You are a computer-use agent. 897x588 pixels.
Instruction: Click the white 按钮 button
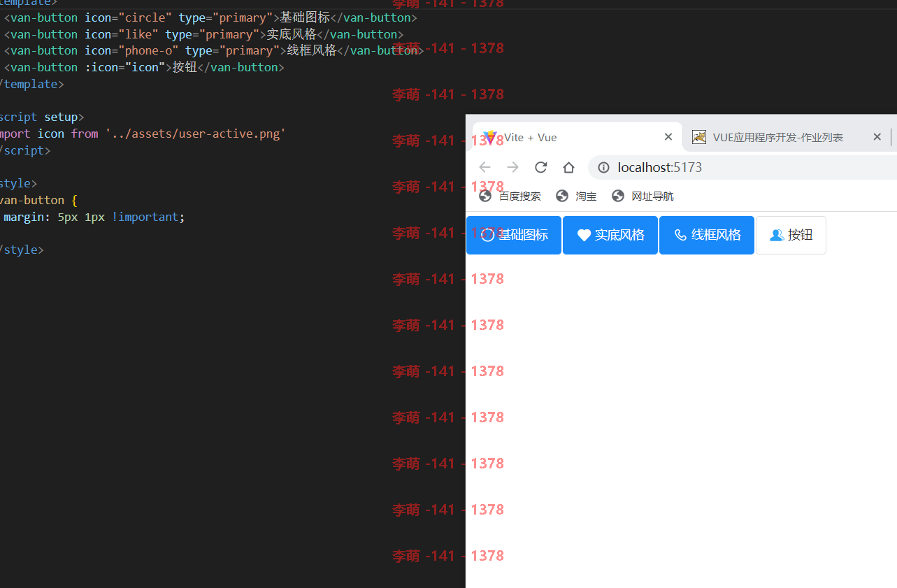[x=791, y=235]
